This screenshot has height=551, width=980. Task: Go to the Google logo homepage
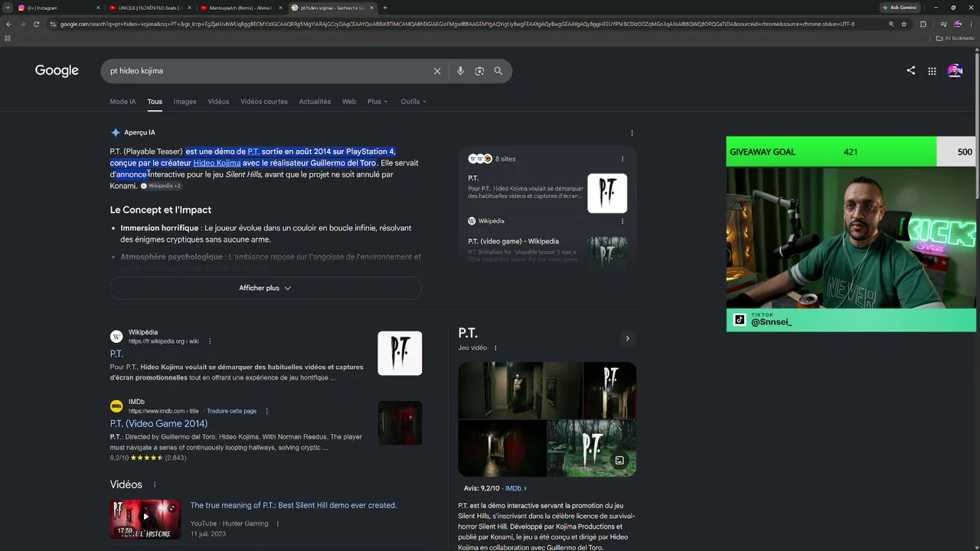[57, 70]
